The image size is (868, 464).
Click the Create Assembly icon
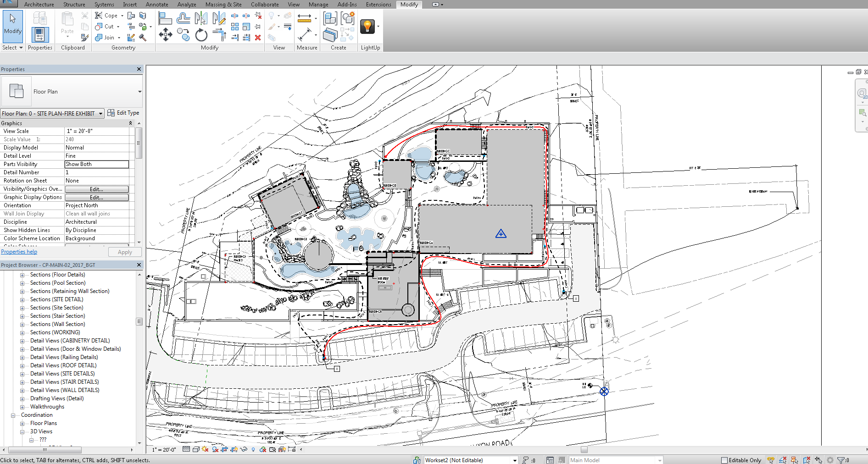[x=330, y=18]
